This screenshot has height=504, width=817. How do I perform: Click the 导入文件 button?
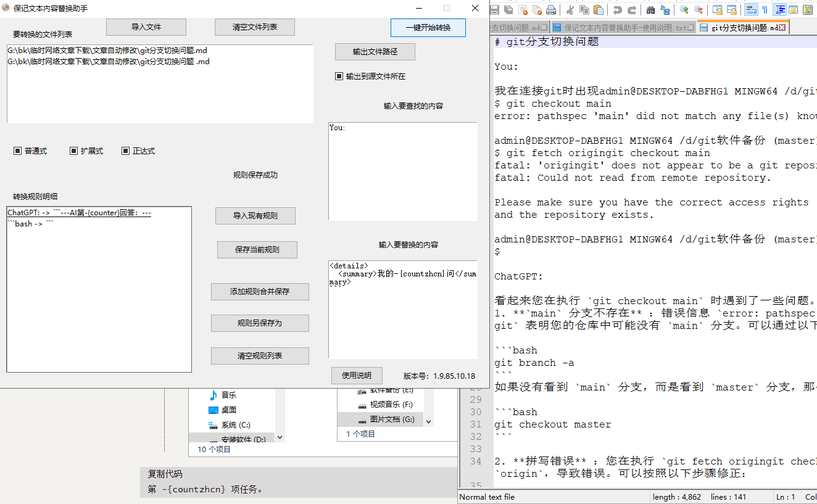point(146,27)
